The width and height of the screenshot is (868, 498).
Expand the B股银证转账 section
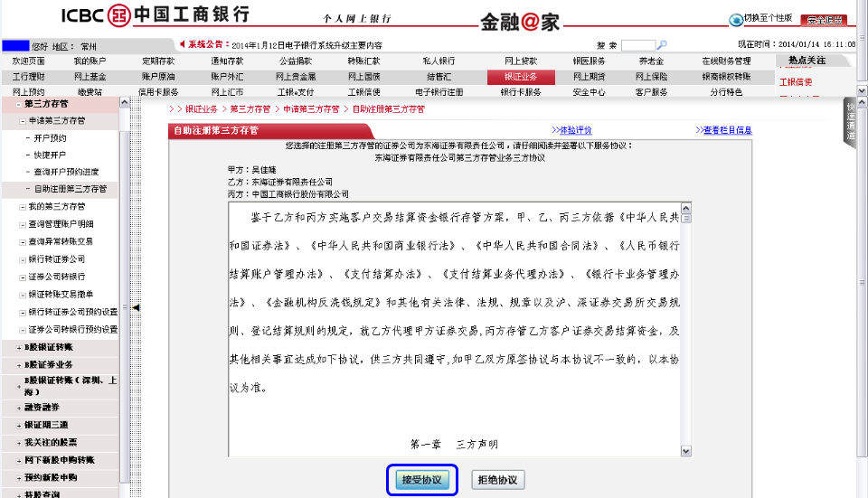click(x=19, y=348)
